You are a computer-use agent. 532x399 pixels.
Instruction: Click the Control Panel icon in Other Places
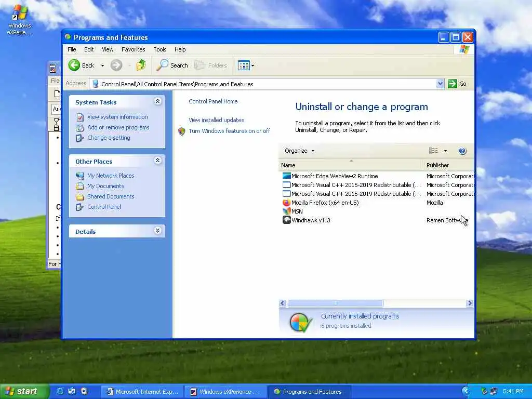point(79,207)
